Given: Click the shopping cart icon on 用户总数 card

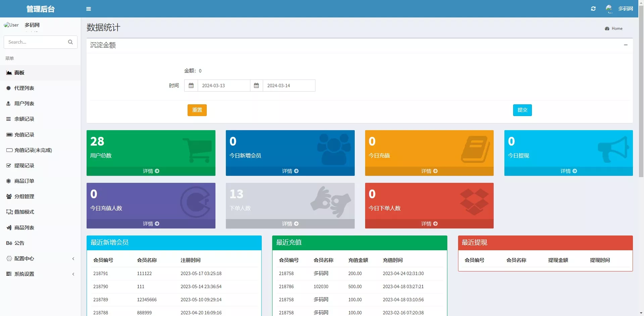Looking at the screenshot, I should (x=197, y=150).
